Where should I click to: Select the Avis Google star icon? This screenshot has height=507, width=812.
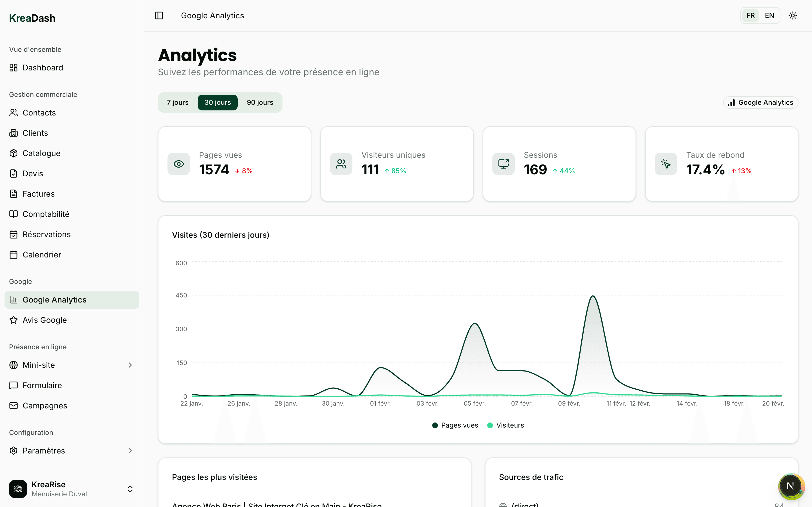coord(14,320)
